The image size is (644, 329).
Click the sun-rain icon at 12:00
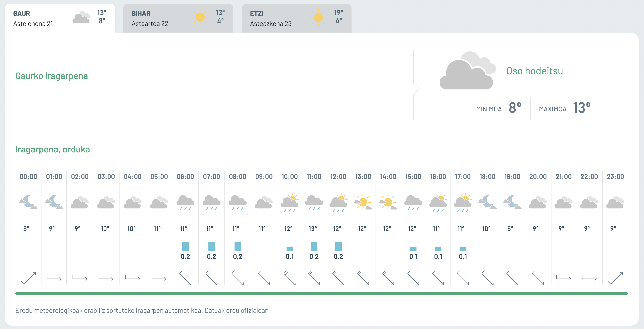coord(339,202)
